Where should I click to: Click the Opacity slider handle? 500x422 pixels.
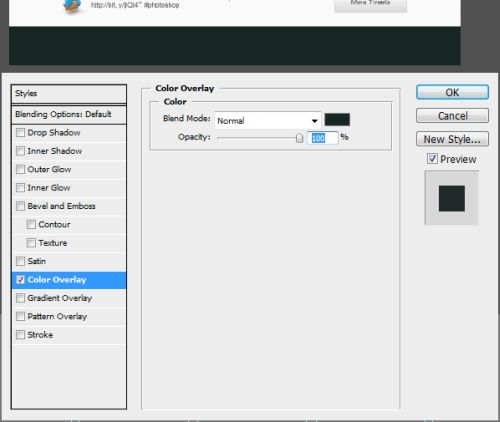click(299, 138)
